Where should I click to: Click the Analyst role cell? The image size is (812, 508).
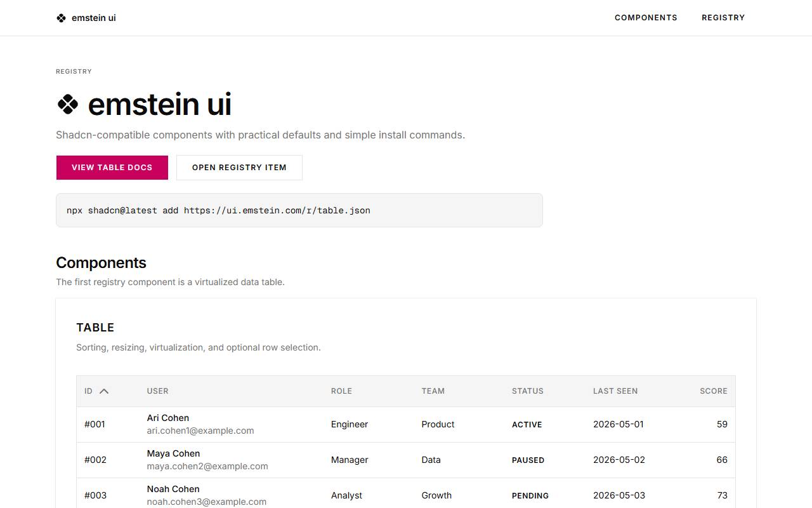[x=347, y=495]
